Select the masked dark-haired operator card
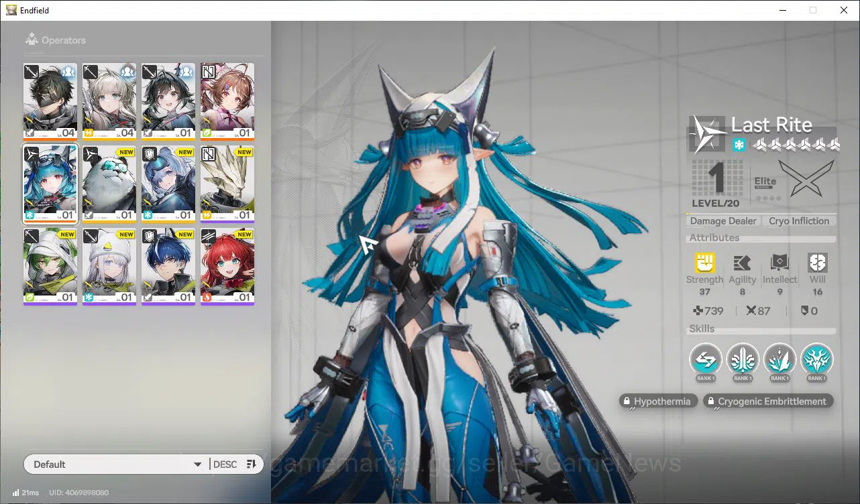Viewport: 860px width, 504px height. click(x=50, y=102)
